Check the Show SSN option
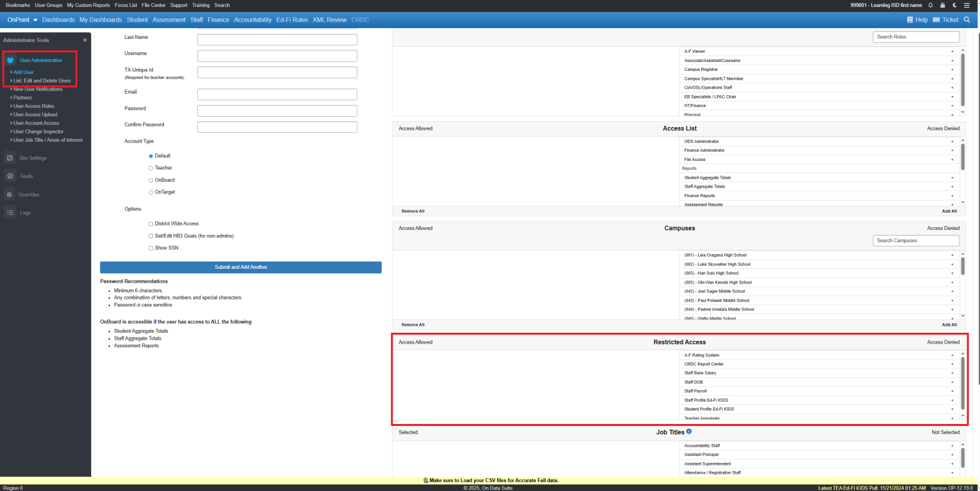Image resolution: width=980 pixels, height=491 pixels. pos(151,248)
